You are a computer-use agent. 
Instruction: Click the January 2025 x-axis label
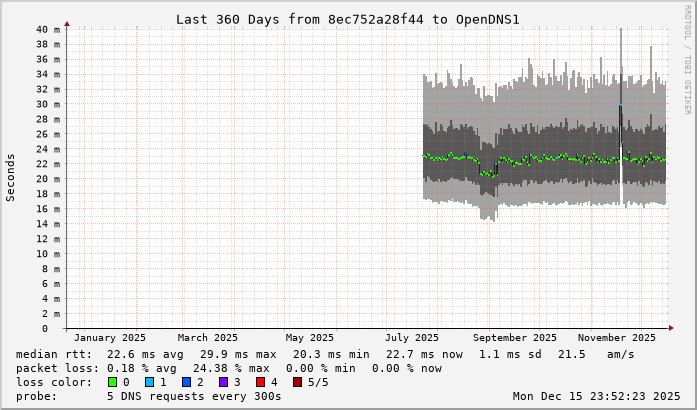[110, 338]
